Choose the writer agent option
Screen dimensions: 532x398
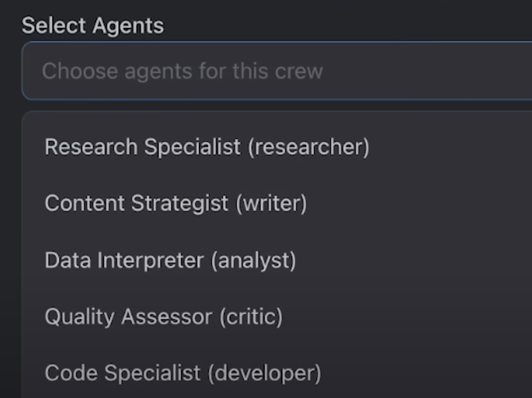[x=176, y=203]
